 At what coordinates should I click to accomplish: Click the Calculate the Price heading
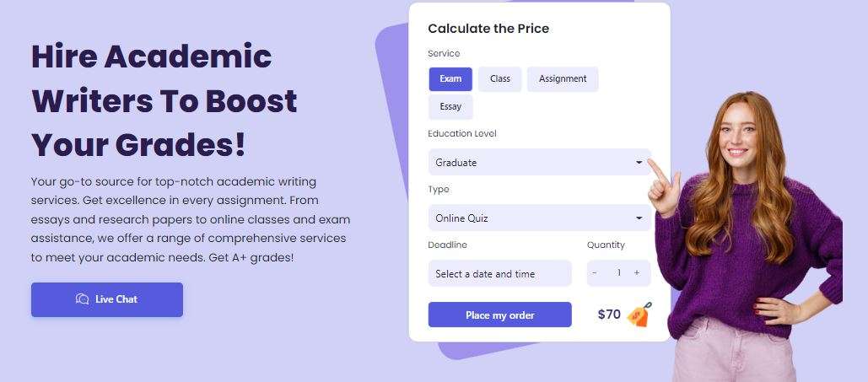[x=488, y=29]
